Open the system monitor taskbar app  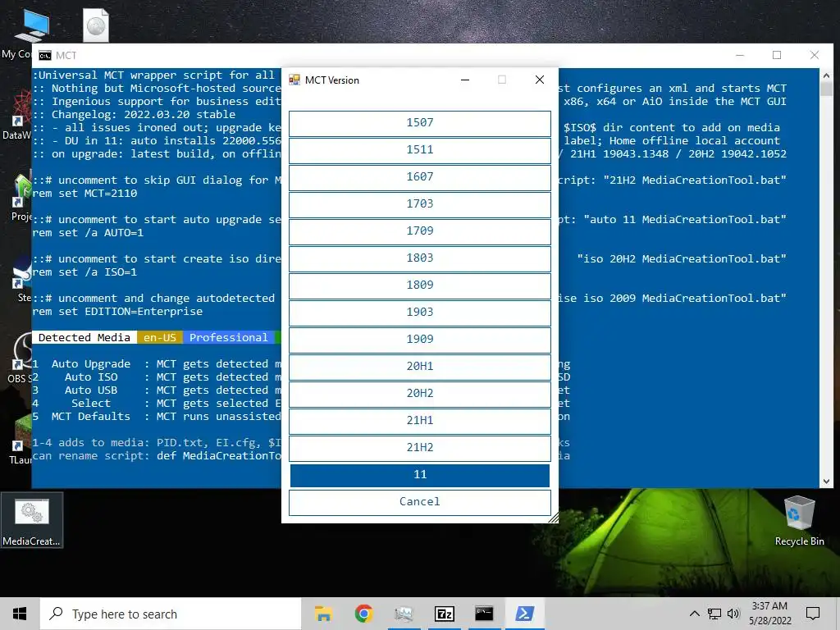point(404,614)
